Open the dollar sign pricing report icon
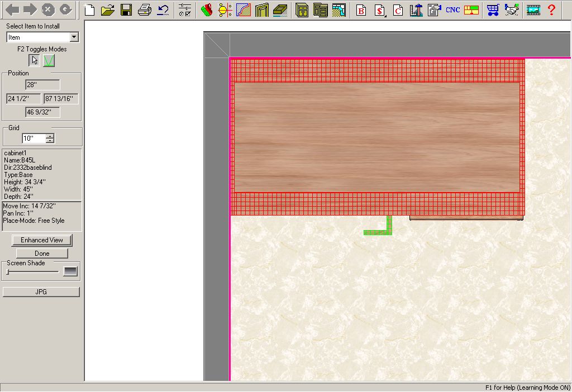 380,10
